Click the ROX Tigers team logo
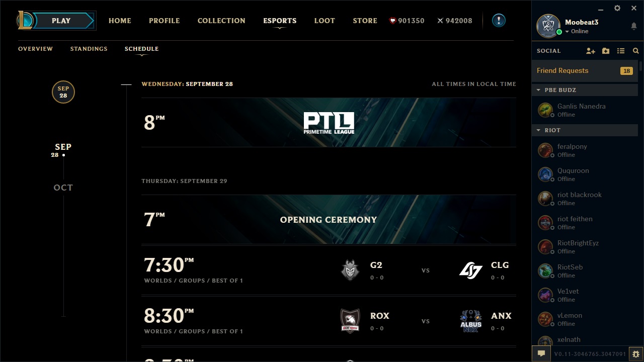 coord(350,321)
